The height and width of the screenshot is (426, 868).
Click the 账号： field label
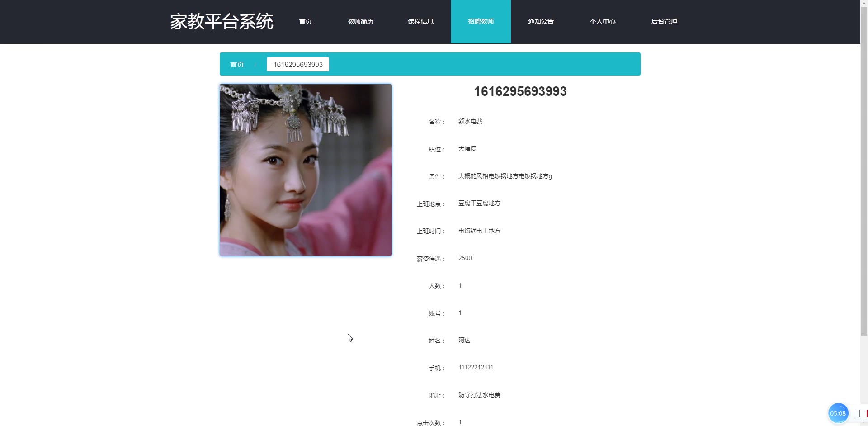437,313
